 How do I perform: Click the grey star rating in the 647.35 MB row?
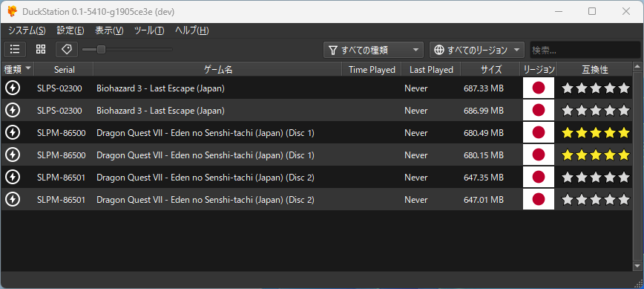[x=596, y=177]
